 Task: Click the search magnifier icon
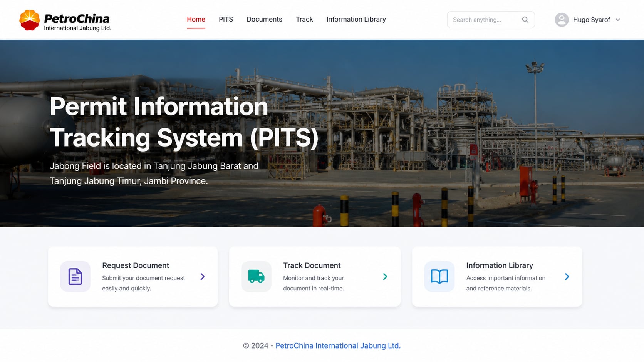pos(525,20)
